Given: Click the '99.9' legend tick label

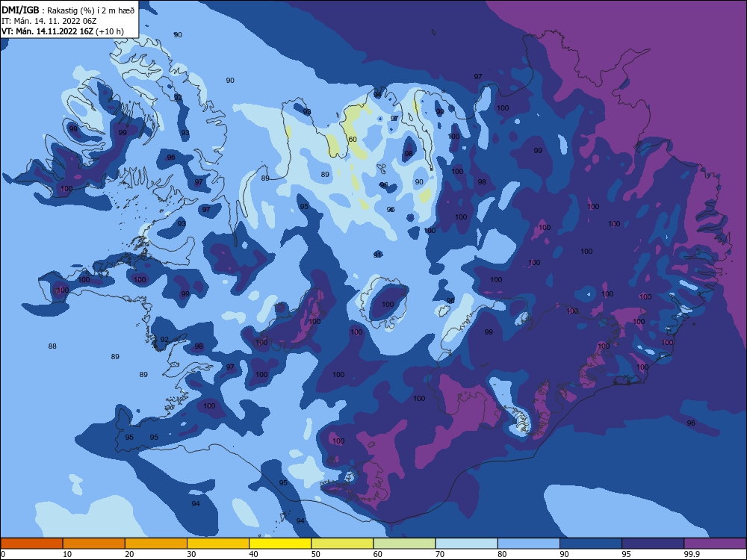Looking at the screenshot, I should point(691,554).
